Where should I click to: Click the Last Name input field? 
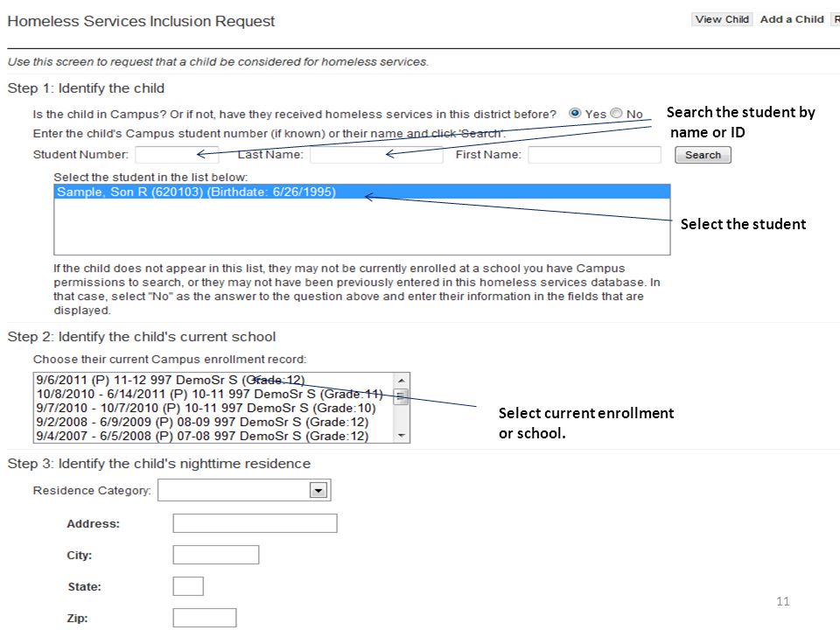(376, 155)
